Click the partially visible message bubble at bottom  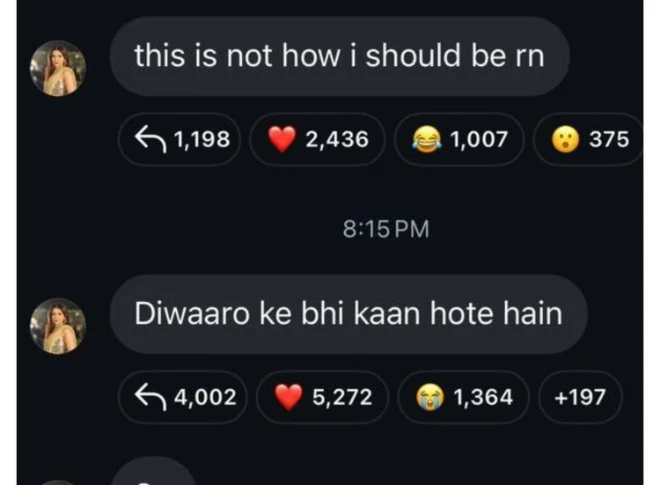click(x=154, y=472)
